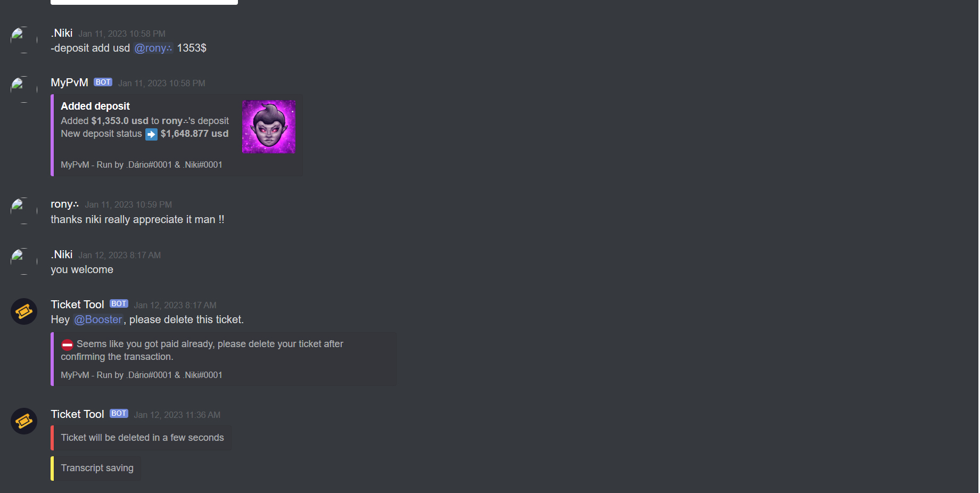Viewport: 980px width, 493px height.
Task: Click the second Ticket Tool yellow ticket avatar
Action: (24, 421)
